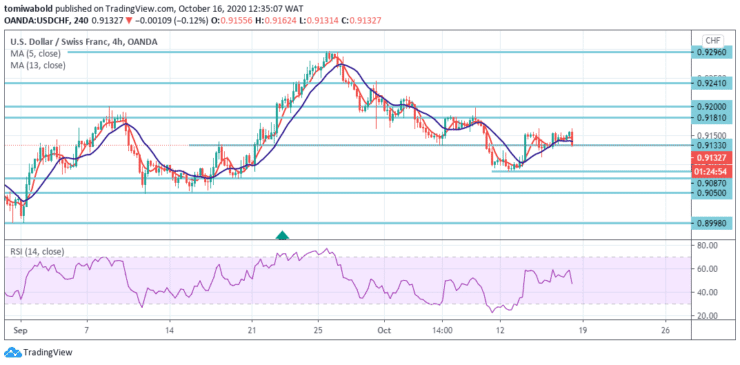The width and height of the screenshot is (740, 365).
Task: Click the red current price 0.91327 tag
Action: [712, 158]
